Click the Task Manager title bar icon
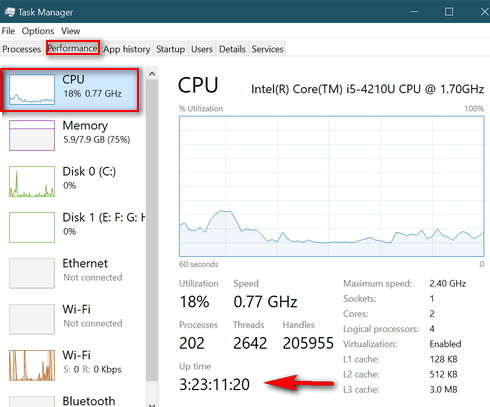This screenshot has width=490, height=407. (x=10, y=12)
